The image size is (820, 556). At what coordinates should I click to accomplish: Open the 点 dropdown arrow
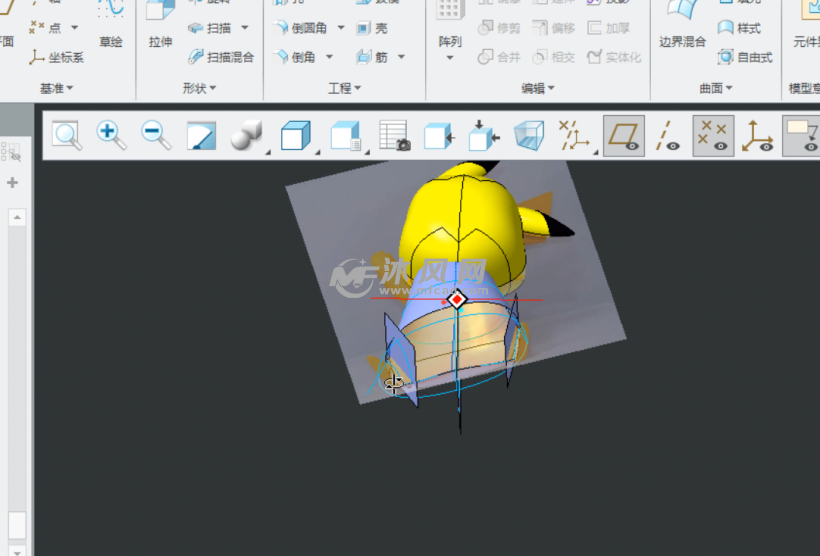pyautogui.click(x=75, y=28)
